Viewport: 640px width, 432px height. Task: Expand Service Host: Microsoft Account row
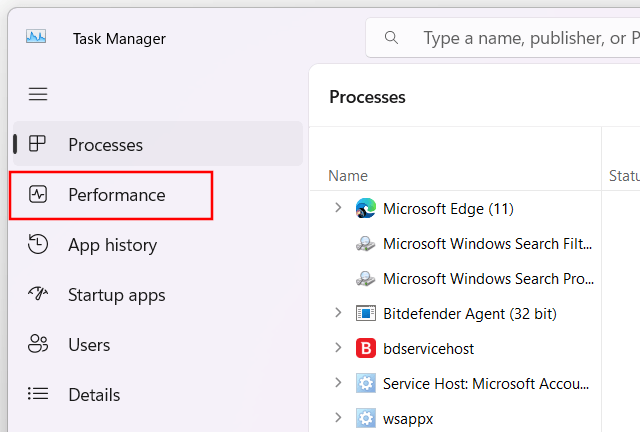338,383
